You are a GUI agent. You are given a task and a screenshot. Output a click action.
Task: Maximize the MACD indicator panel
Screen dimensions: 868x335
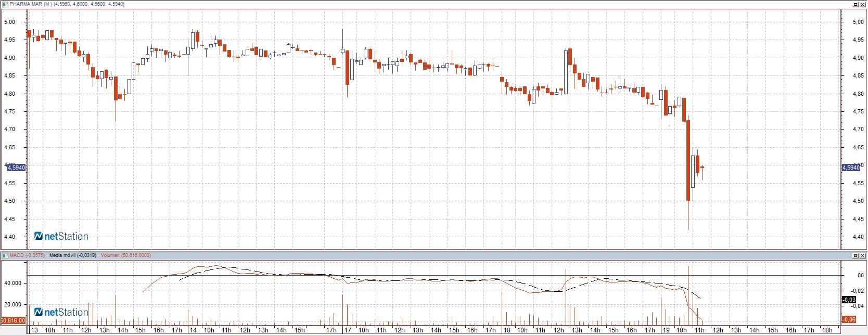(x=856, y=256)
